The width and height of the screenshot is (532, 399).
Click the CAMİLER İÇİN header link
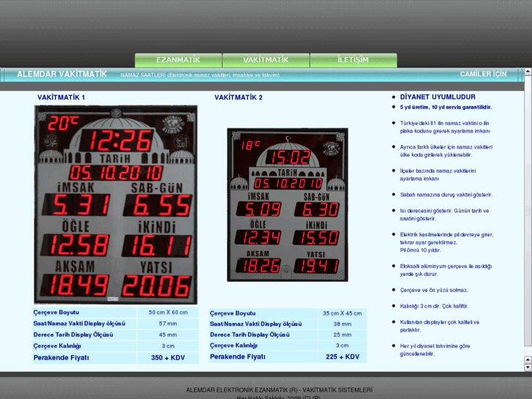(483, 74)
